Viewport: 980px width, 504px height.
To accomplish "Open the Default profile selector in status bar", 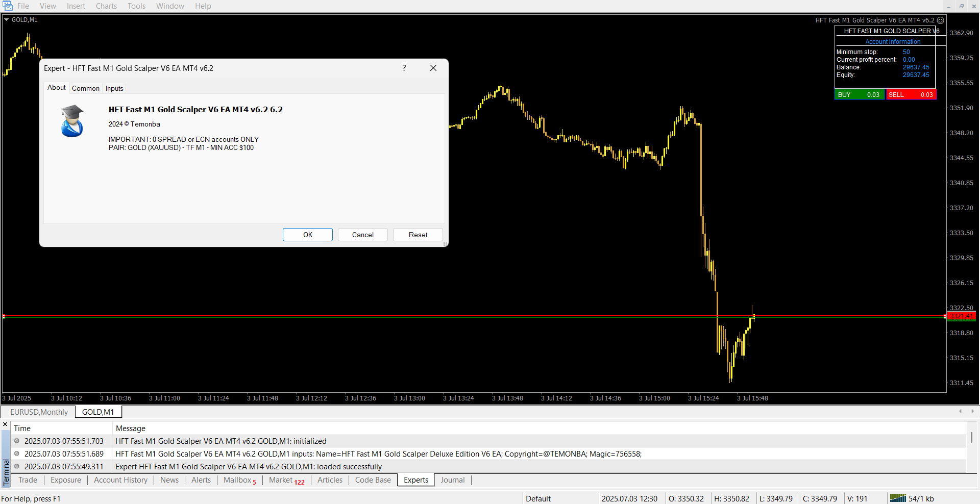I will (538, 498).
